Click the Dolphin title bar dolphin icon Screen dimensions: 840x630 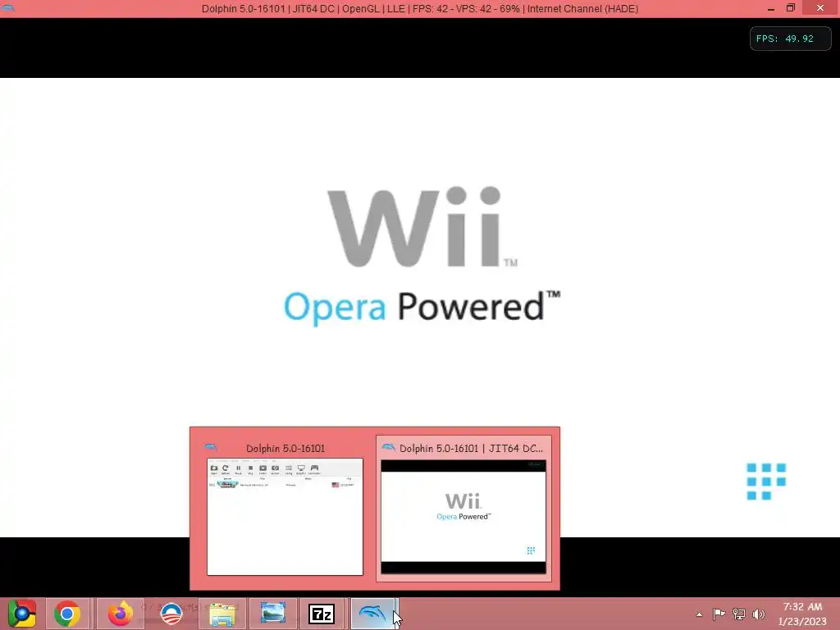[8, 8]
